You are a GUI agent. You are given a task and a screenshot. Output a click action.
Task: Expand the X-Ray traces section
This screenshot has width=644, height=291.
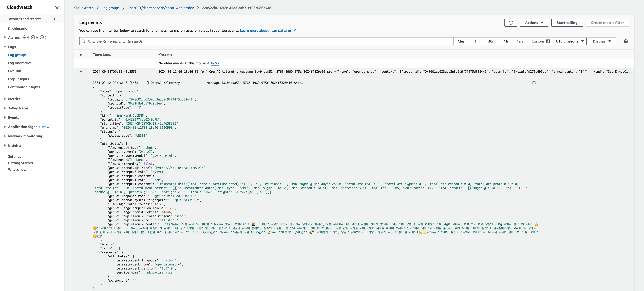click(x=5, y=108)
